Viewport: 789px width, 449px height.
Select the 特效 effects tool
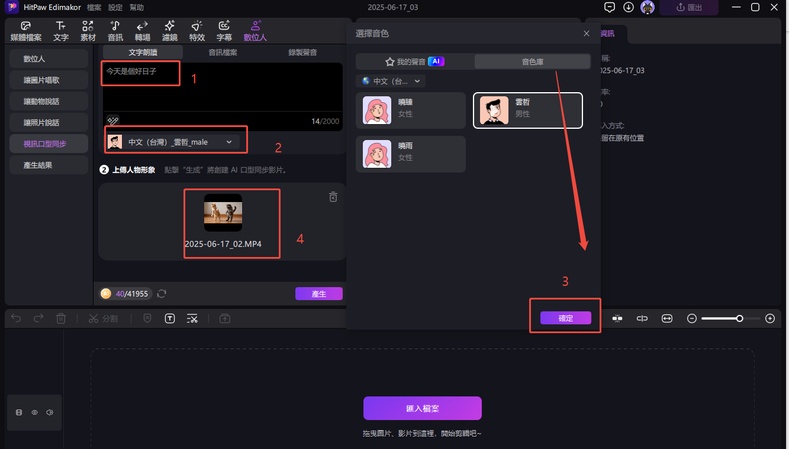196,29
